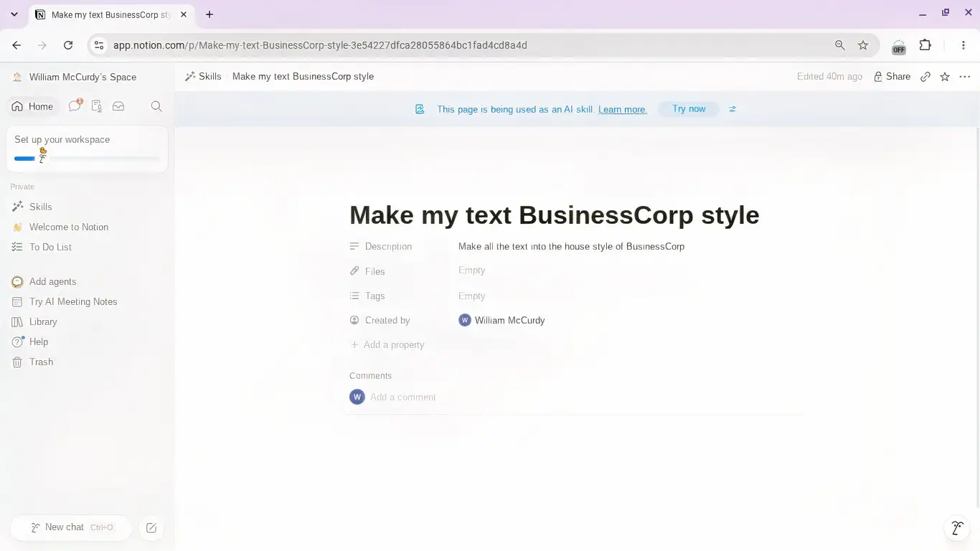Open the Help item

(87, 342)
